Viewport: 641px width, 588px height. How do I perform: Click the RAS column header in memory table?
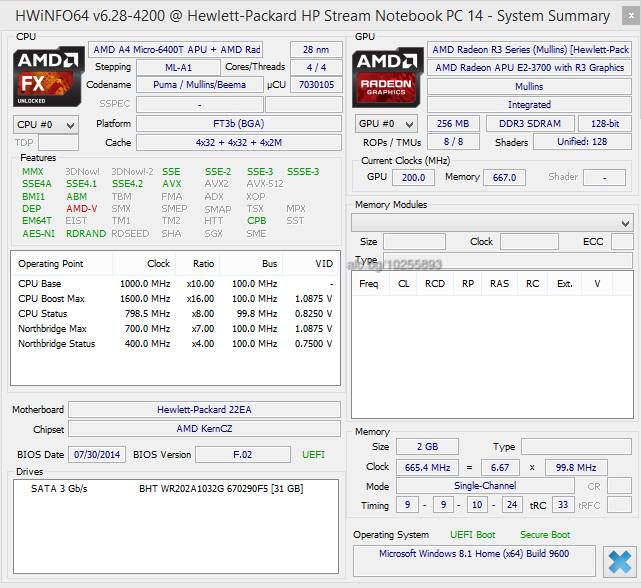(x=500, y=283)
